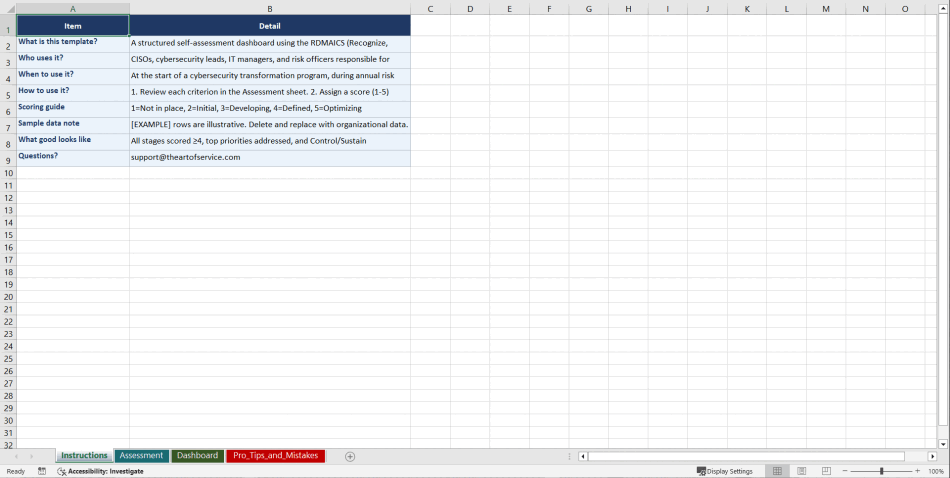Open the Assessment sheet tab
This screenshot has height=478, width=950.
141,456
